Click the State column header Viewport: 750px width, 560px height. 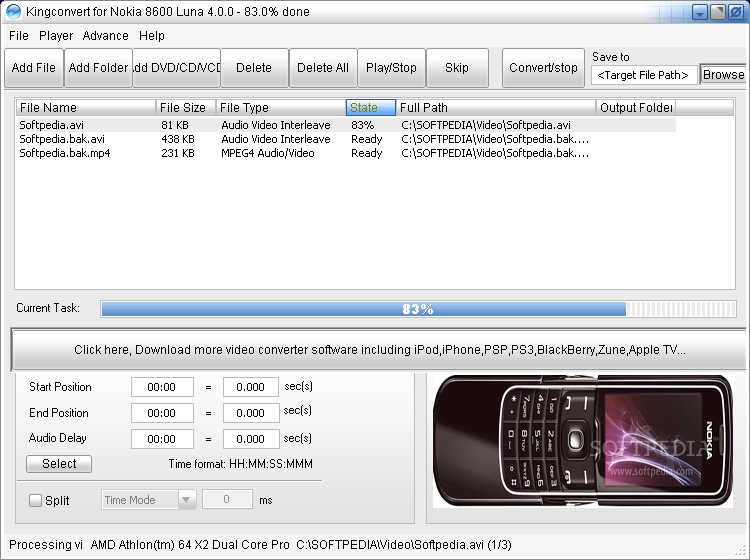pos(371,108)
